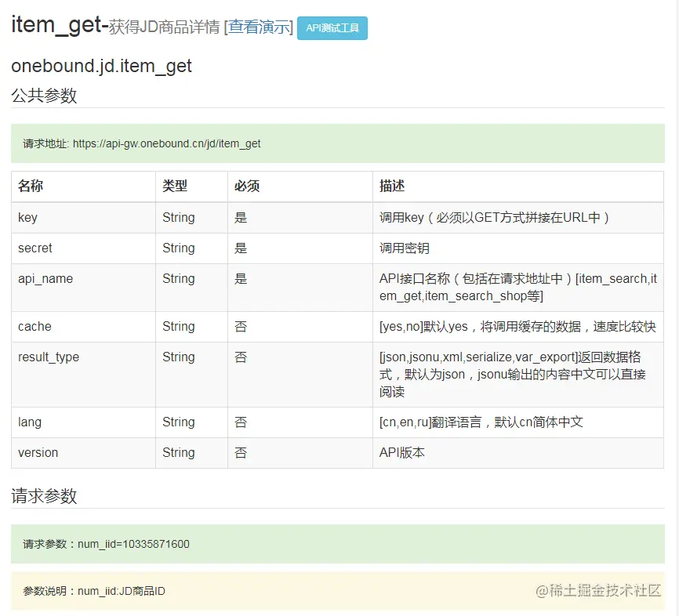Click the String type cell in secret row
The width and height of the screenshot is (679, 616).
coord(191,248)
